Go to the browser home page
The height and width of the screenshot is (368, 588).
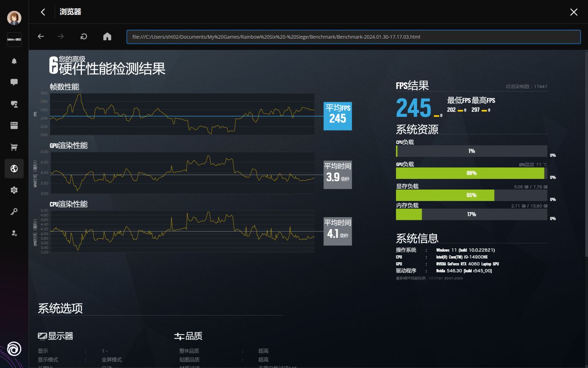(x=107, y=37)
